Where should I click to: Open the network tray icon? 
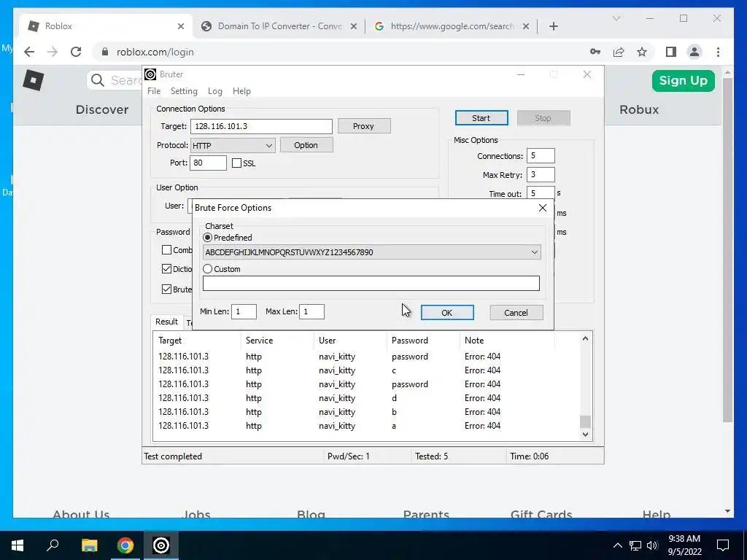[635, 545]
